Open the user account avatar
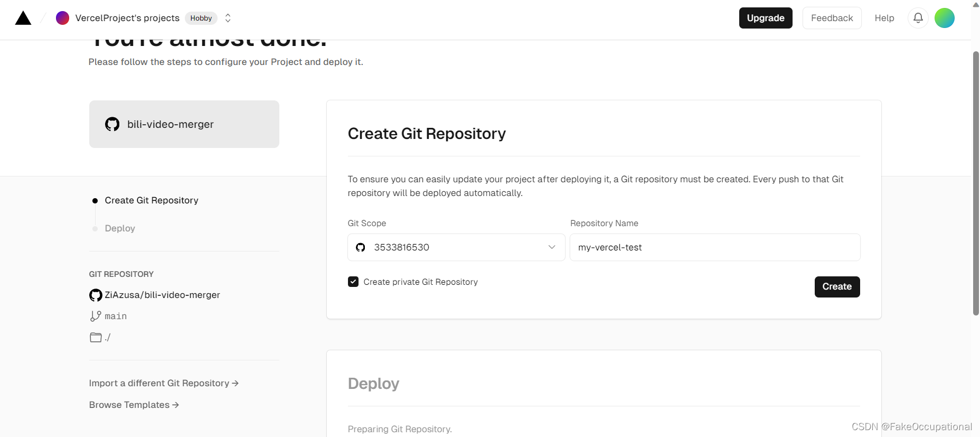The width and height of the screenshot is (980, 437). [x=945, y=18]
